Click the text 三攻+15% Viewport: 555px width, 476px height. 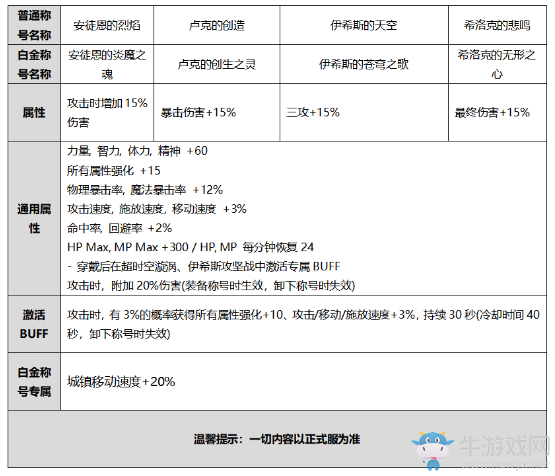click(313, 113)
